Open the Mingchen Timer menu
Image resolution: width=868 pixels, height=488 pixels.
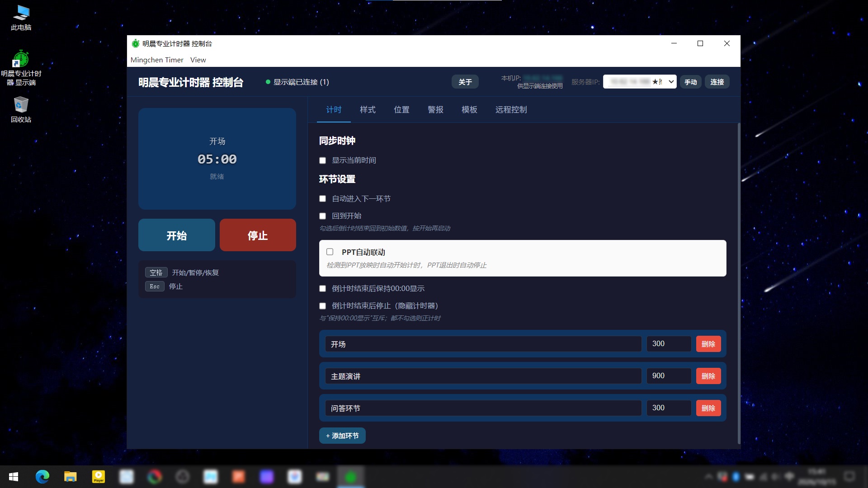[x=157, y=60]
